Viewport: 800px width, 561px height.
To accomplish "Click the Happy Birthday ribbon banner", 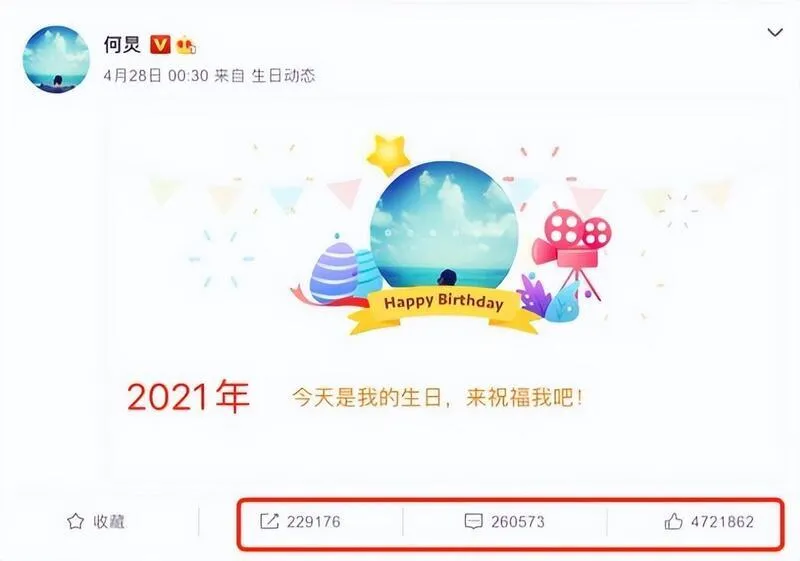I will tap(443, 308).
